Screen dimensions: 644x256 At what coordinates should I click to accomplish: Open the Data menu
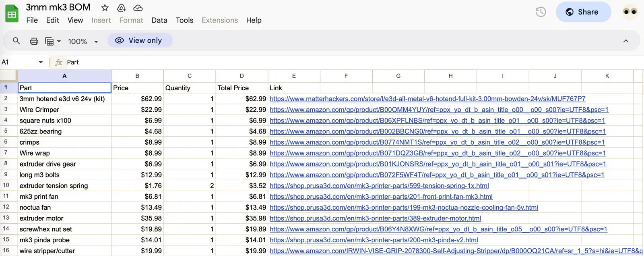(x=159, y=20)
